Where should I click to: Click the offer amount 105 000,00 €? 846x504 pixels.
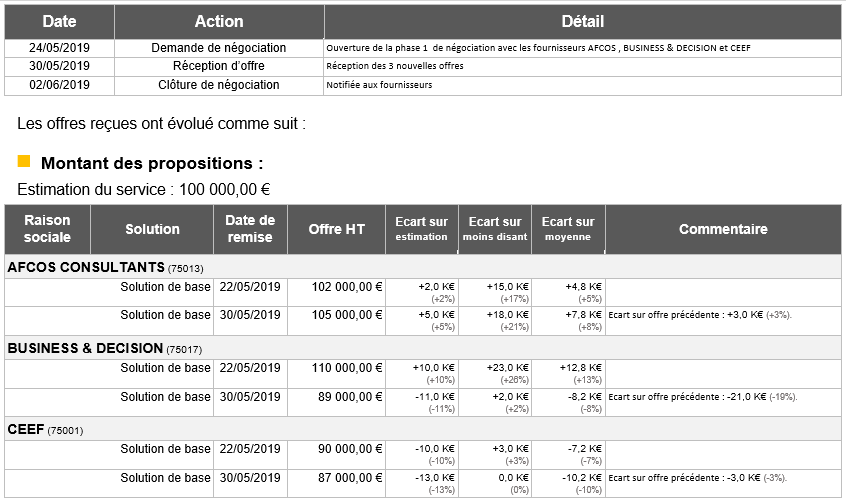point(347,315)
